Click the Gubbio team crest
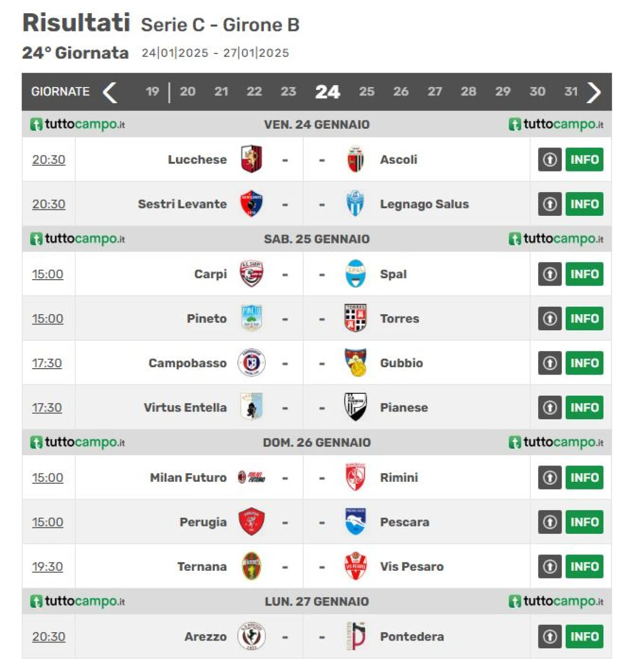Image resolution: width=629 pixels, height=672 pixels. point(356,363)
